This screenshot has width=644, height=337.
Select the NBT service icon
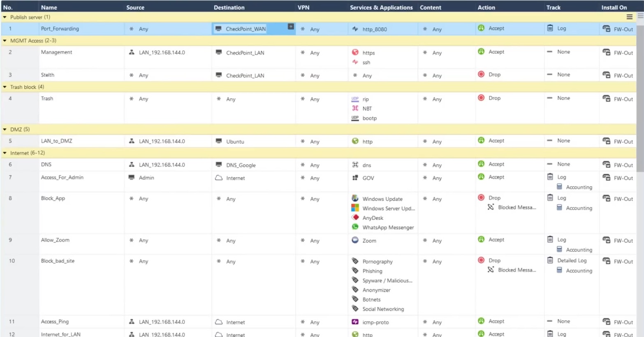[355, 108]
